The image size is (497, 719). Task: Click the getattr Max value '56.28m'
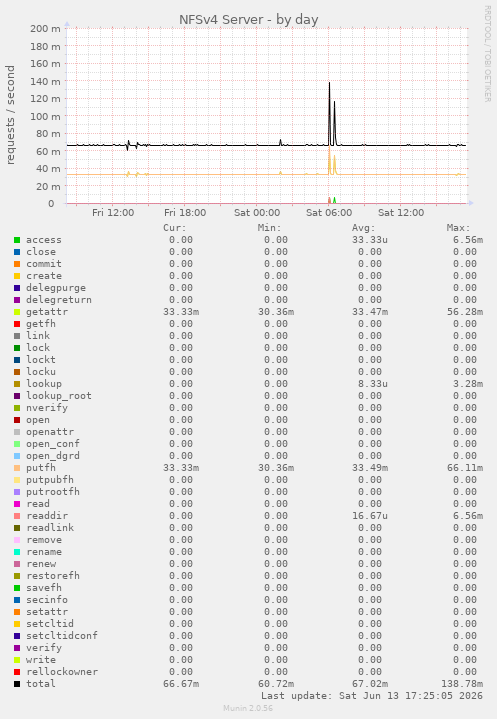(x=465, y=312)
